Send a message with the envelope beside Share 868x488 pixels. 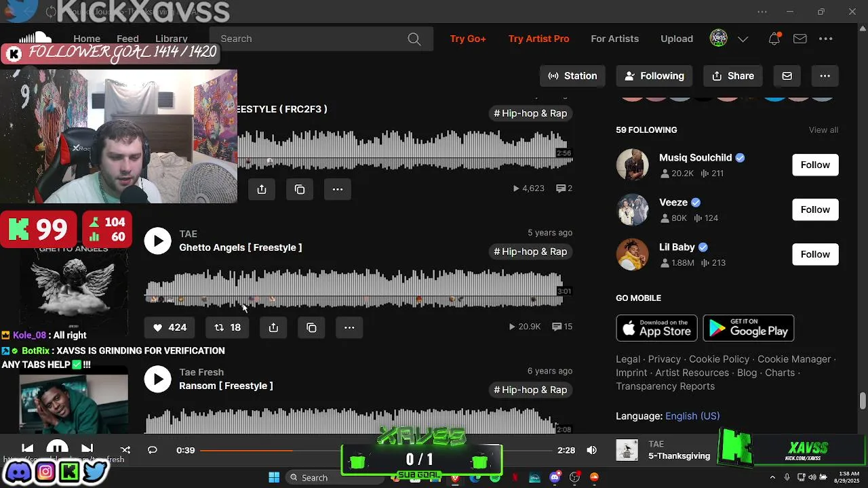(787, 76)
